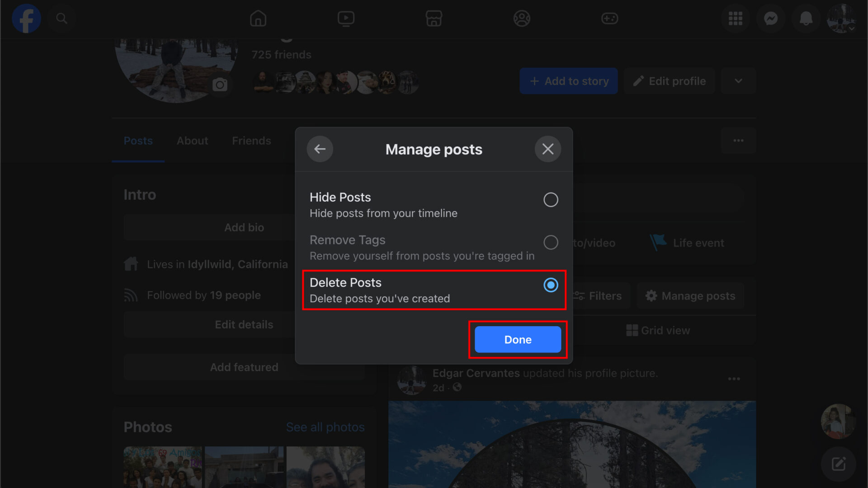Open See all photos link

(325, 427)
